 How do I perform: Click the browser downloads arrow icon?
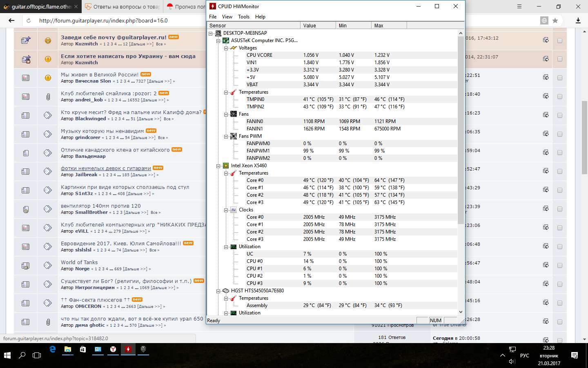578,20
